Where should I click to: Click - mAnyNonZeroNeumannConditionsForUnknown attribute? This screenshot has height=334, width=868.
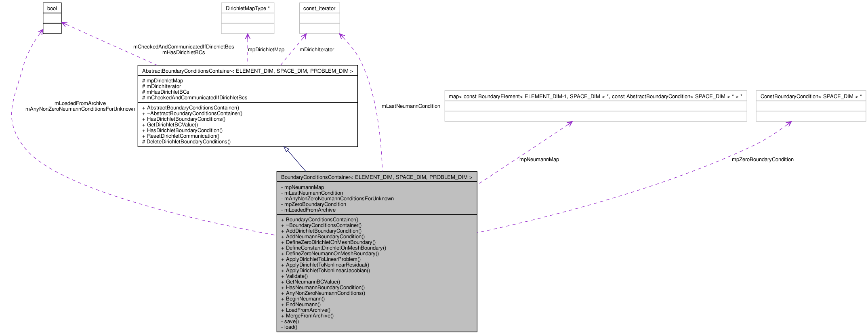(337, 199)
